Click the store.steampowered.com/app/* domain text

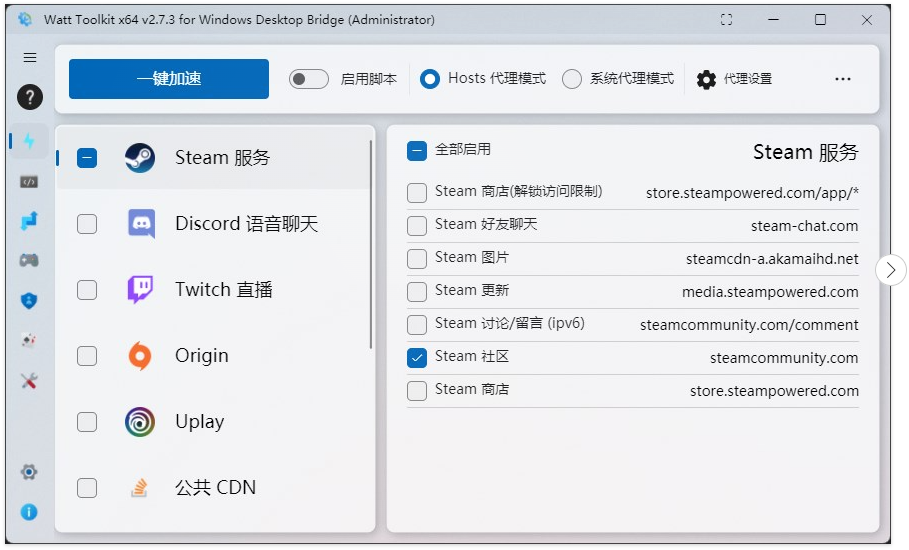point(752,193)
